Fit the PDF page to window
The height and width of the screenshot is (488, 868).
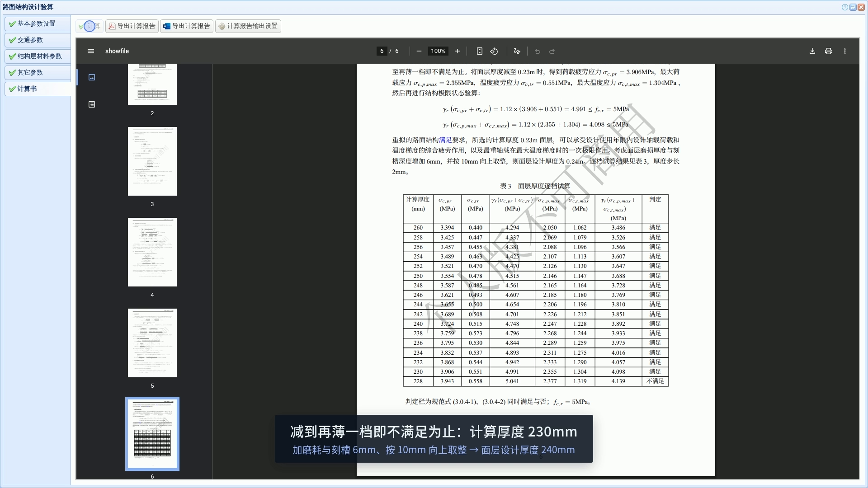pos(480,51)
